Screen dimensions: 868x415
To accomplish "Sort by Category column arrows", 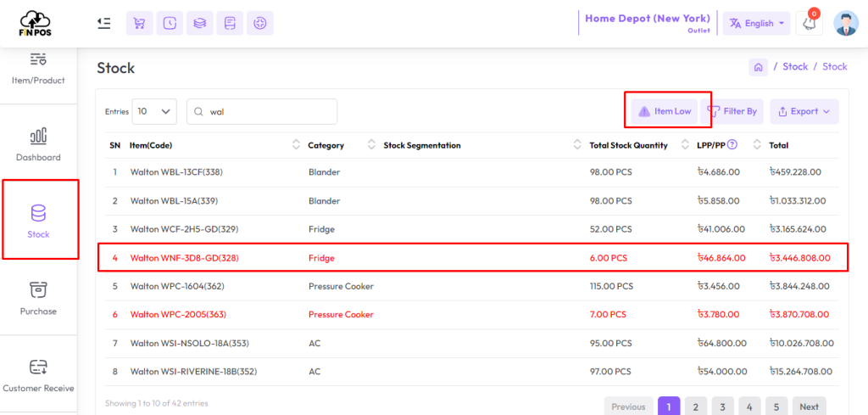I will [x=371, y=144].
